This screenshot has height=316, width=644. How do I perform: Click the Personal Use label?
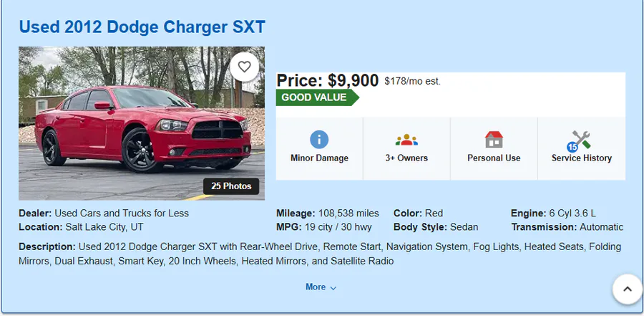tap(494, 158)
